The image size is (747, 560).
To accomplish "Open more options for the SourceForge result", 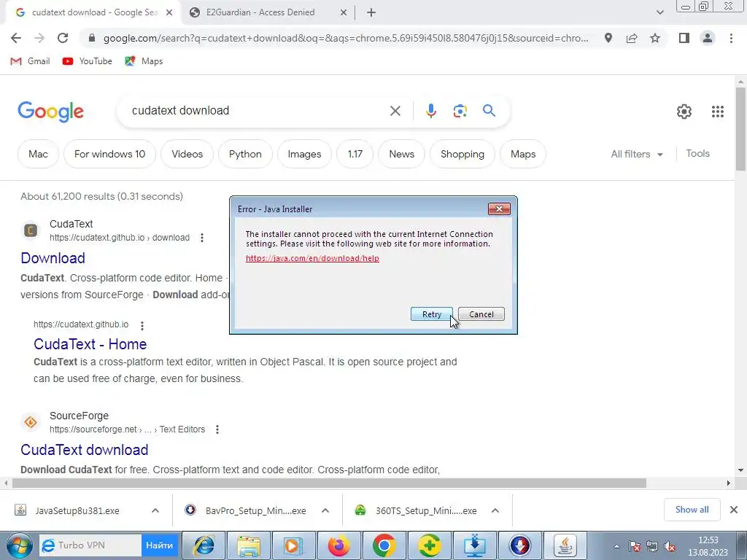I will tap(217, 429).
